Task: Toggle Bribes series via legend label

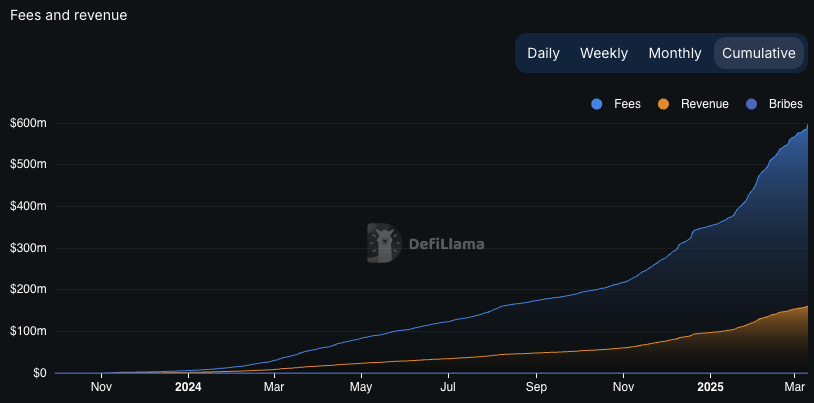Action: [785, 104]
